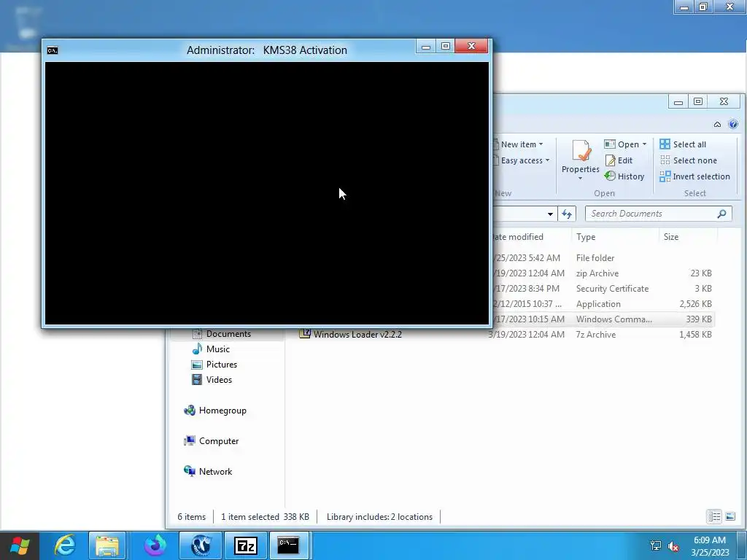Image resolution: width=747 pixels, height=560 pixels.
Task: Click the KMS38 Activation console system icon
Action: (53, 50)
